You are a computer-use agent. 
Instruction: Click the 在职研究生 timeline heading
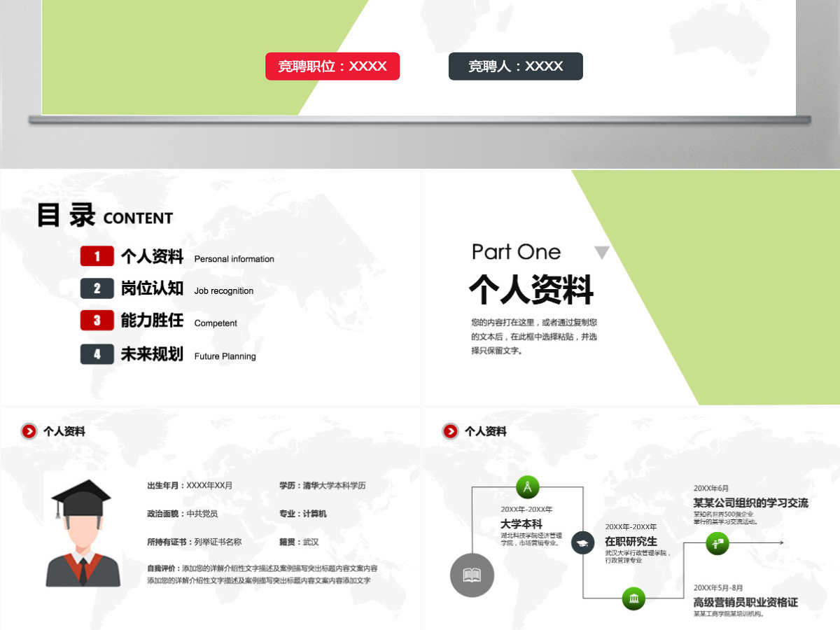point(631,541)
